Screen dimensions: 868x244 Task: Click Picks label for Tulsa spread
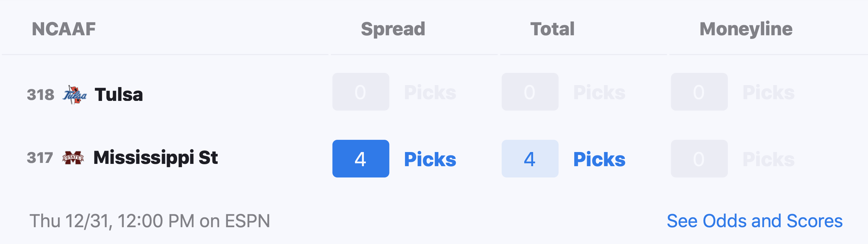click(430, 92)
